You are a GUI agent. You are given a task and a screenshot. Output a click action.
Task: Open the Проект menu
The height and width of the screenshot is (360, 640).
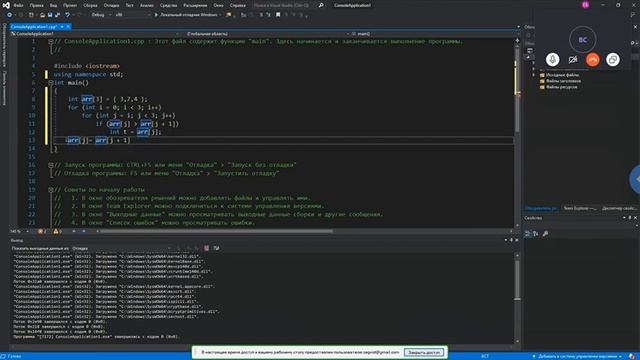[70, 5]
